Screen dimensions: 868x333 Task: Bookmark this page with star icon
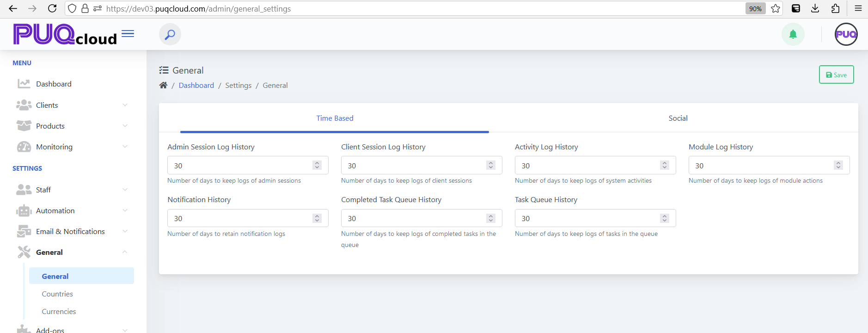776,8
